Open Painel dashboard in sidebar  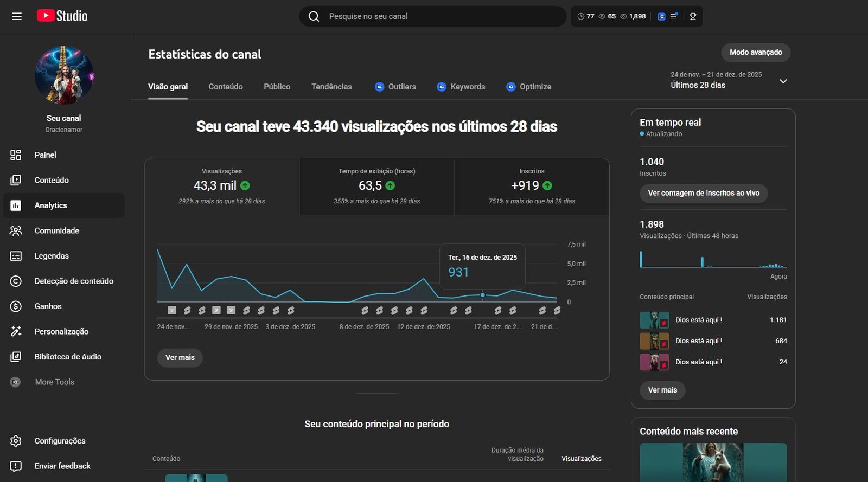coord(45,155)
